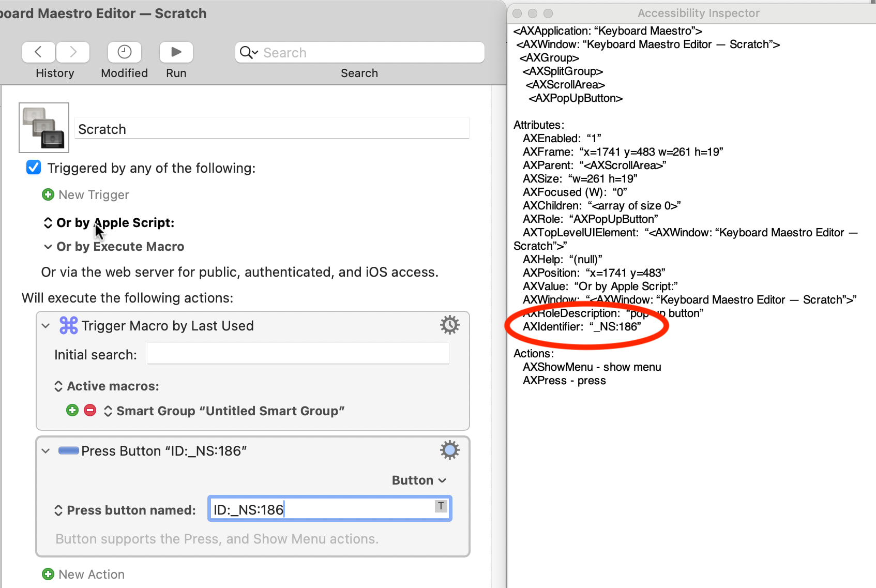Click the AXEnabled attribute line
The width and height of the screenshot is (876, 588).
coord(562,139)
